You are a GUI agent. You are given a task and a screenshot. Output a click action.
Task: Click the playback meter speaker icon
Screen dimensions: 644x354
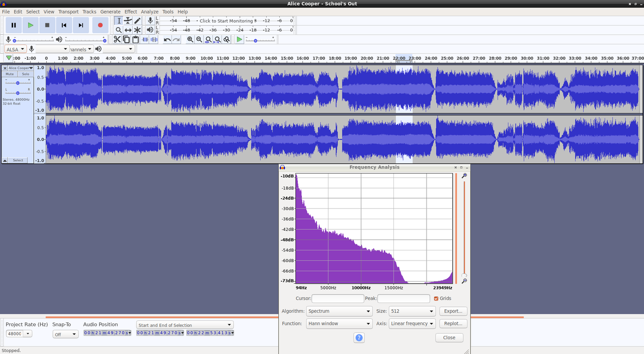[x=150, y=30]
